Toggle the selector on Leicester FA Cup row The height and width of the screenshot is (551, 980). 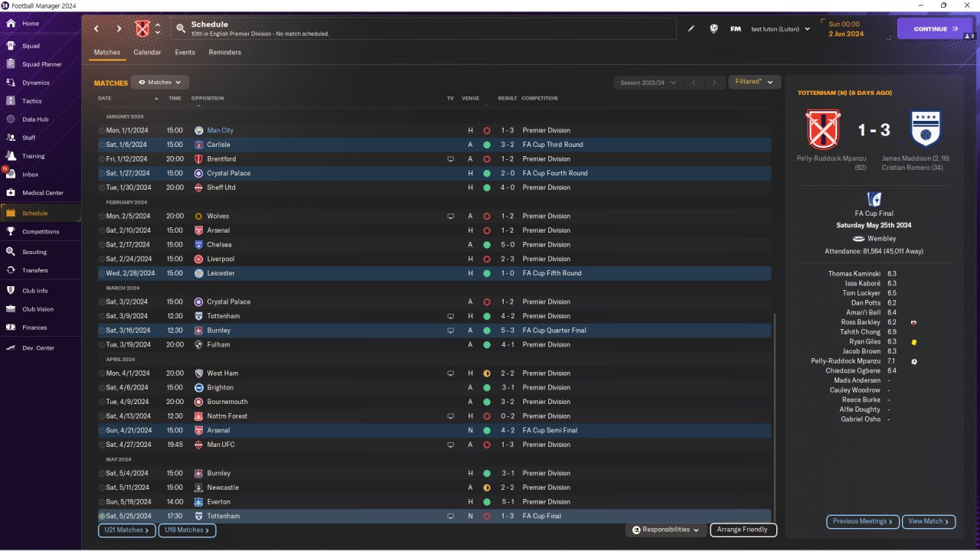102,273
